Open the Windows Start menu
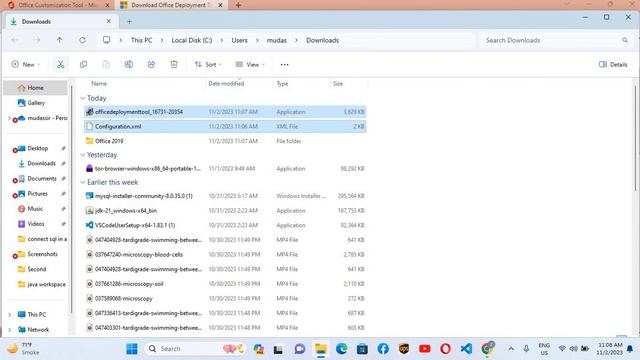This screenshot has width=640, height=360. coord(132,349)
